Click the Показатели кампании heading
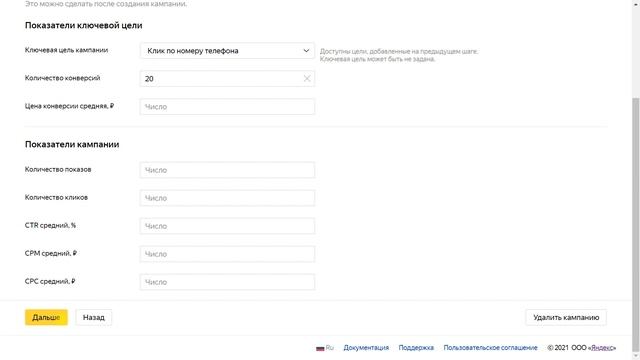The image size is (640, 360). pyautogui.click(x=72, y=144)
